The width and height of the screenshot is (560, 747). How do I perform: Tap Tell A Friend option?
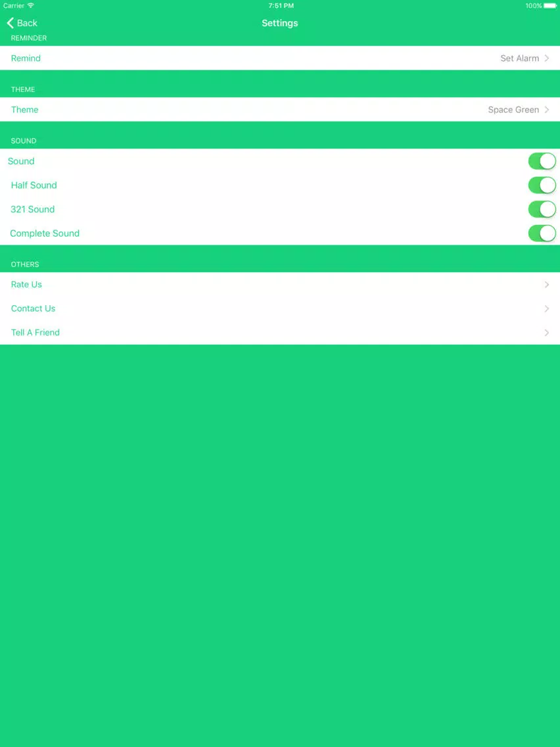click(280, 333)
